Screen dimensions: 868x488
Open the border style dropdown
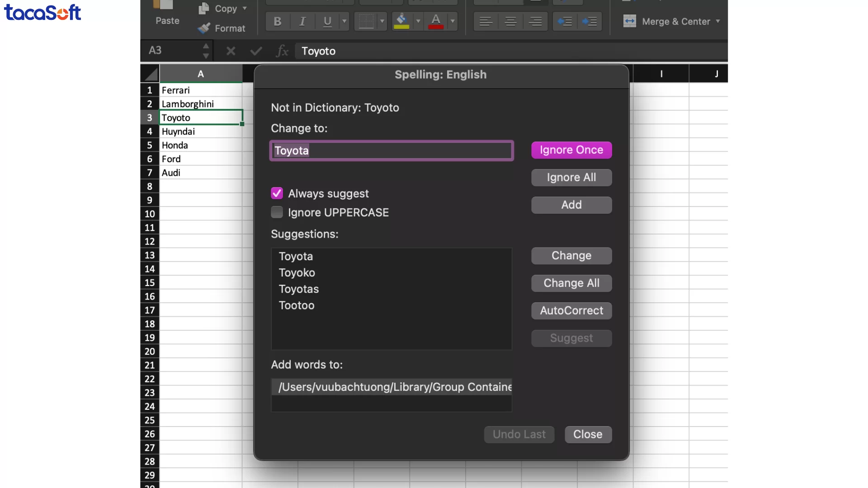tap(382, 21)
